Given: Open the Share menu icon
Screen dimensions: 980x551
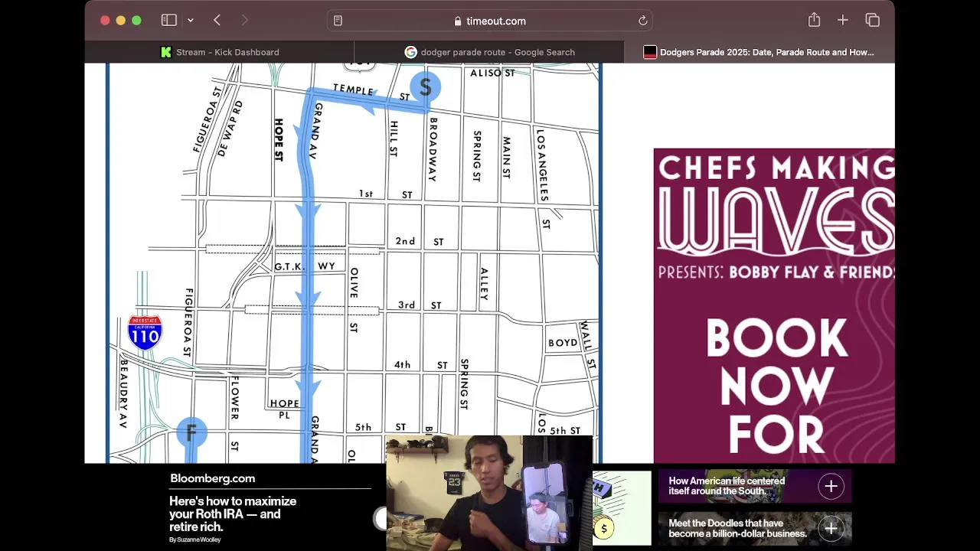Looking at the screenshot, I should point(814,20).
